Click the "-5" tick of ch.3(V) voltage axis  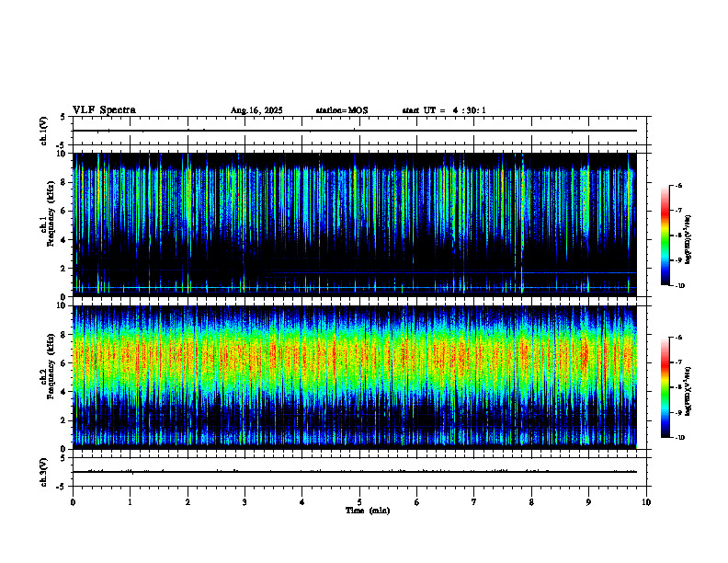(62, 487)
